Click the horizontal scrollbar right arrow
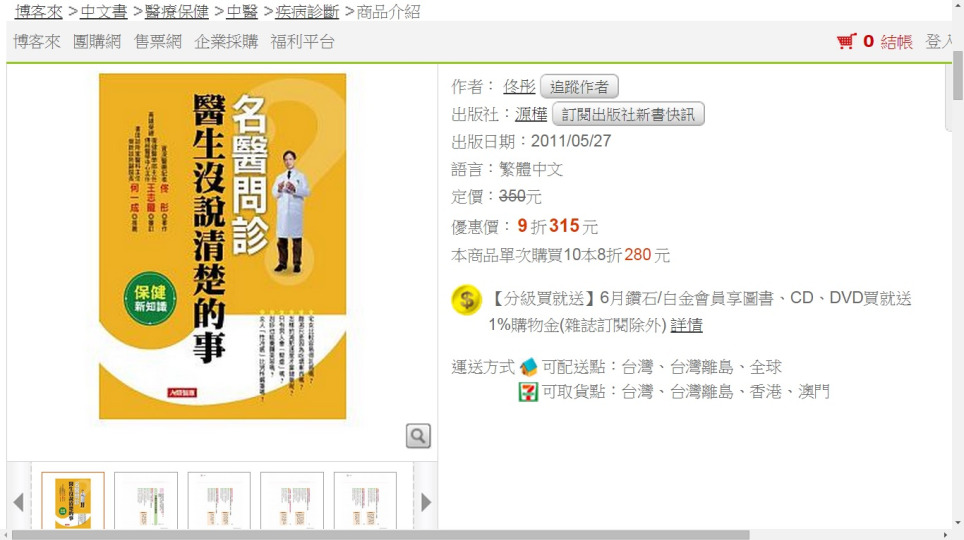The image size is (964, 540). pos(946,535)
